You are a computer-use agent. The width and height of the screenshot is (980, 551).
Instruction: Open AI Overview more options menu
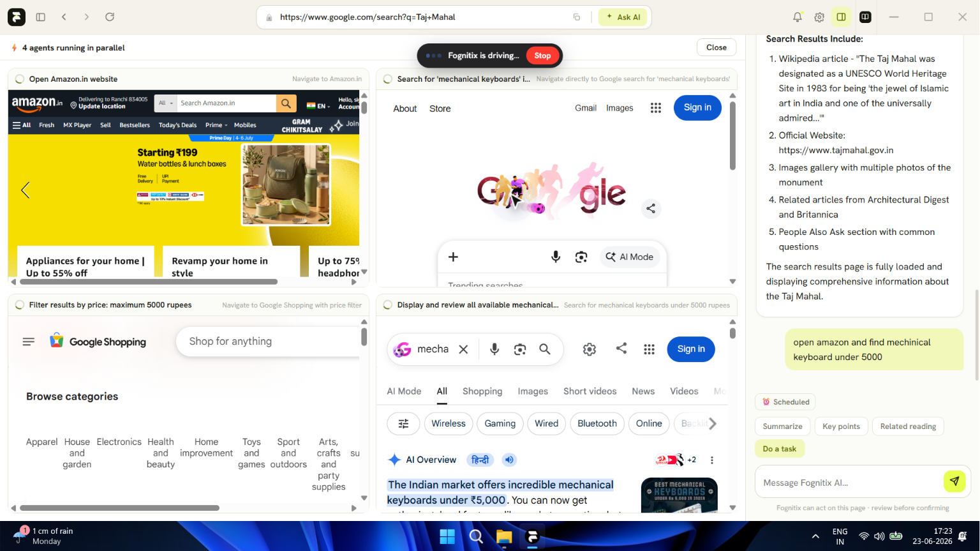(x=712, y=460)
